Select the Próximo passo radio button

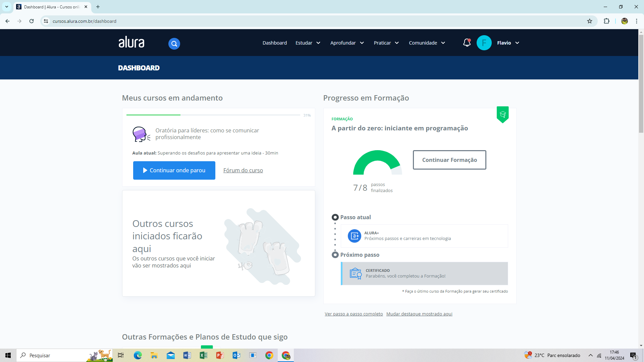pyautogui.click(x=335, y=255)
